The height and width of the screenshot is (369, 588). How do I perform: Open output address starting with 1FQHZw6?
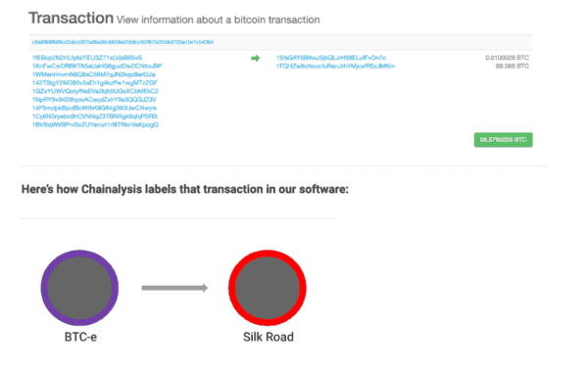click(335, 66)
